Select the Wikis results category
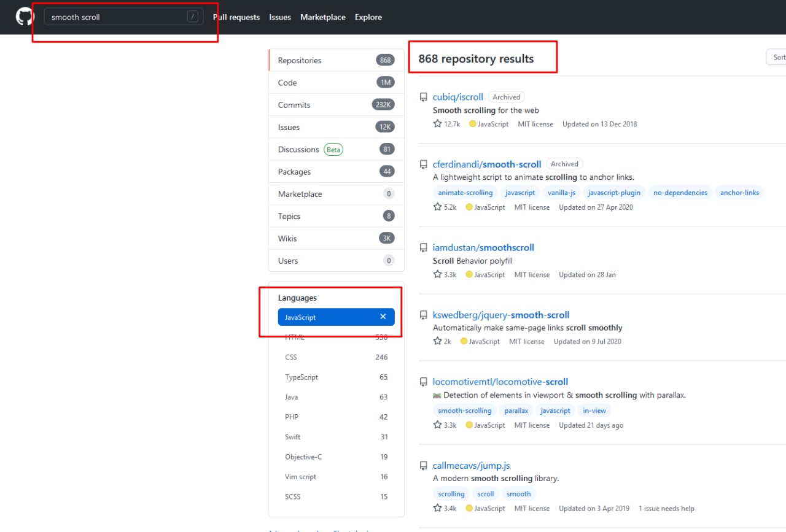 tap(337, 238)
